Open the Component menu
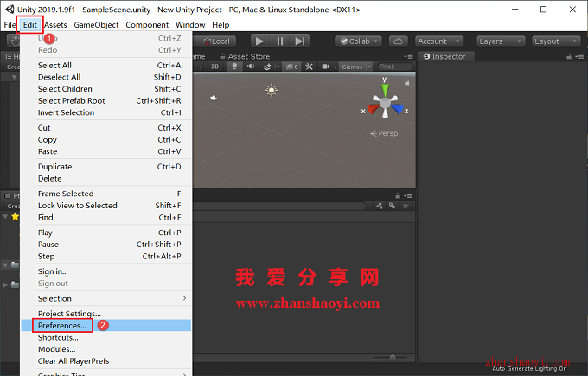This screenshot has height=376, width=588. [x=147, y=25]
